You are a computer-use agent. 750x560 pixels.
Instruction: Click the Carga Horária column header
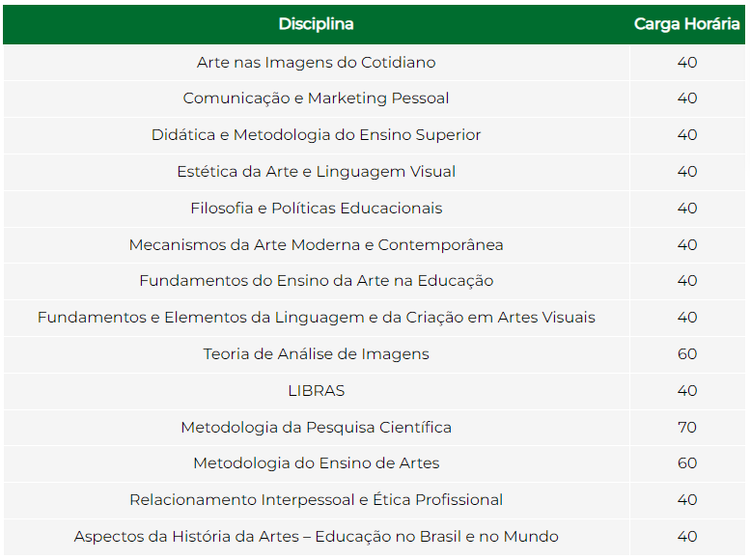(x=687, y=24)
